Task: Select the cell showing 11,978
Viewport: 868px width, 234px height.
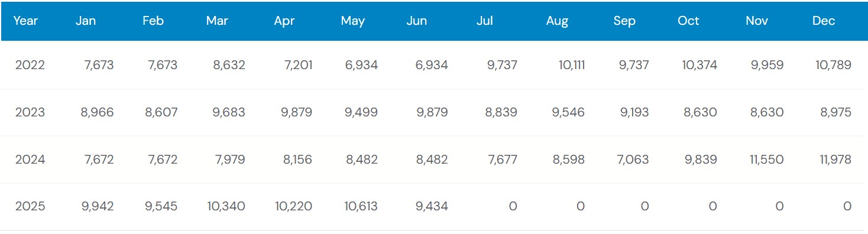Action: point(834,160)
